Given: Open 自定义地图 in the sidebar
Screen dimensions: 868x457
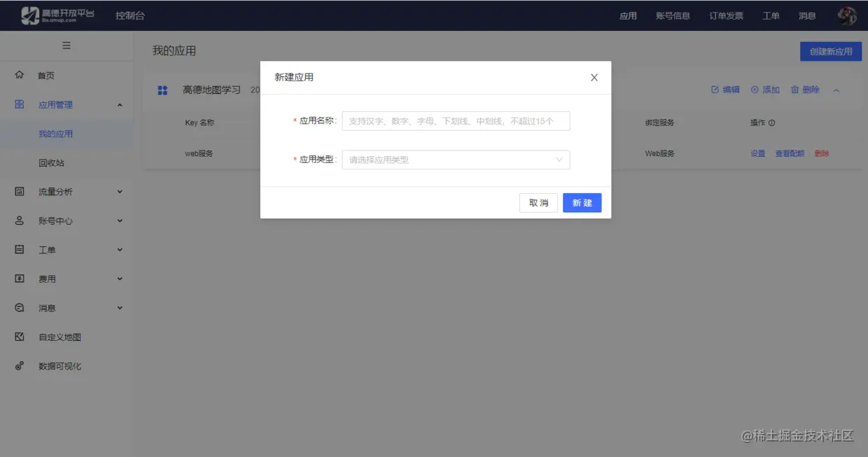Looking at the screenshot, I should click(x=59, y=337).
